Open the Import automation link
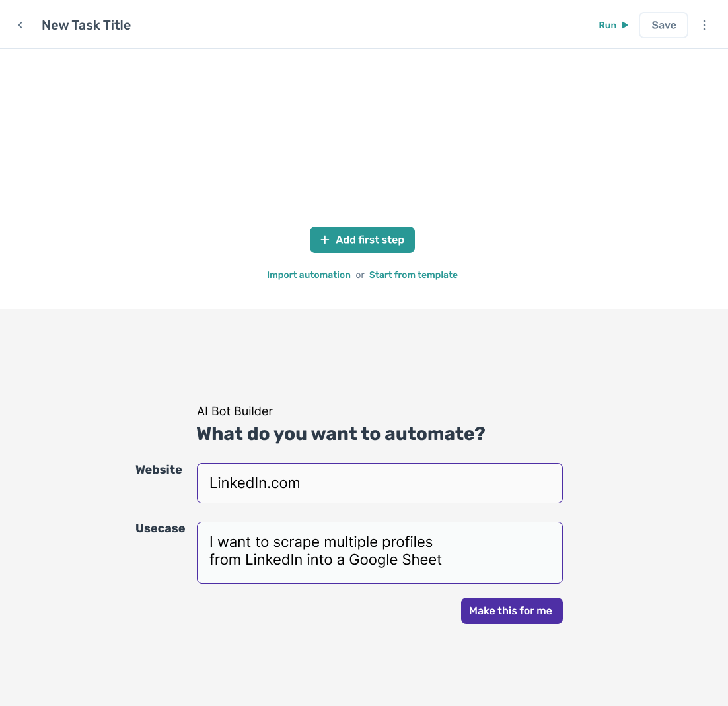 [x=309, y=275]
